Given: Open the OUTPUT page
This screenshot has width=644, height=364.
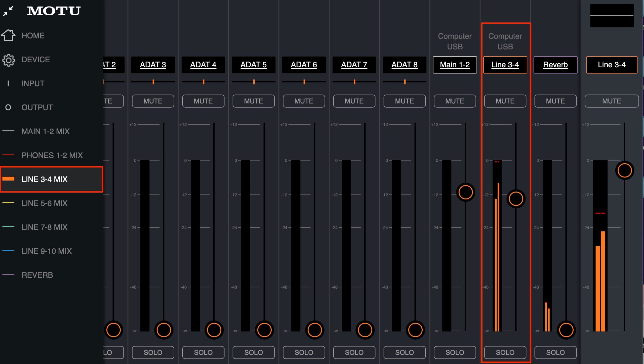Looking at the screenshot, I should click(x=37, y=108).
